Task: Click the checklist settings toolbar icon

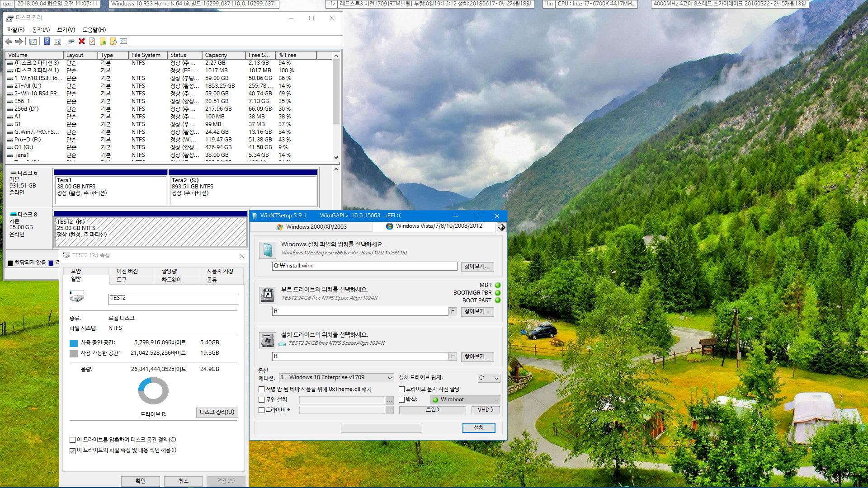Action: click(123, 41)
